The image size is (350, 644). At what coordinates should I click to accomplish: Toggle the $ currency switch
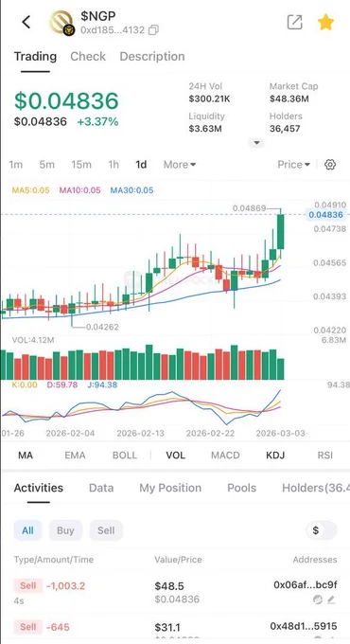coord(322,530)
